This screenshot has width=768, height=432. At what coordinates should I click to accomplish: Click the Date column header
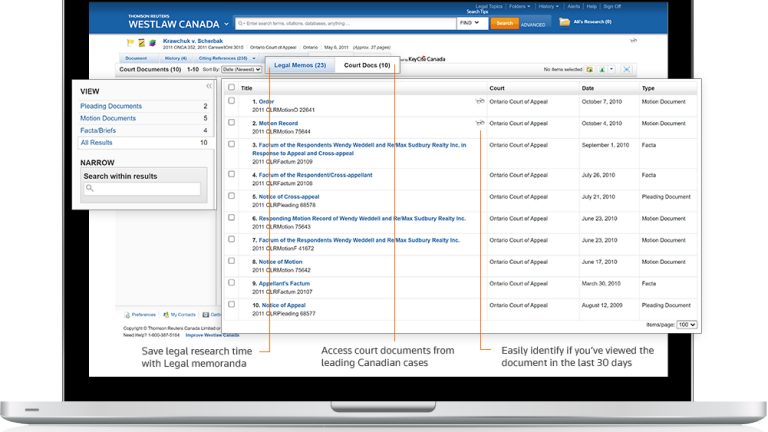pos(588,88)
